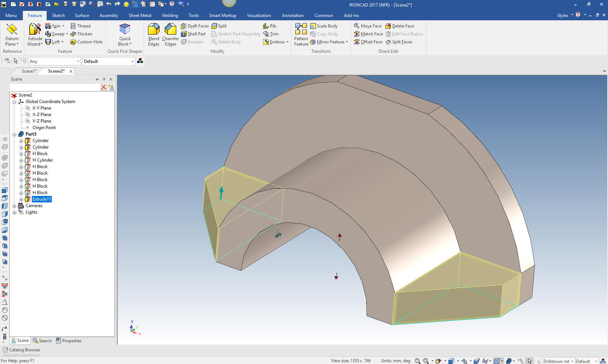Collapse the Part3 tree node

pyautogui.click(x=14, y=134)
